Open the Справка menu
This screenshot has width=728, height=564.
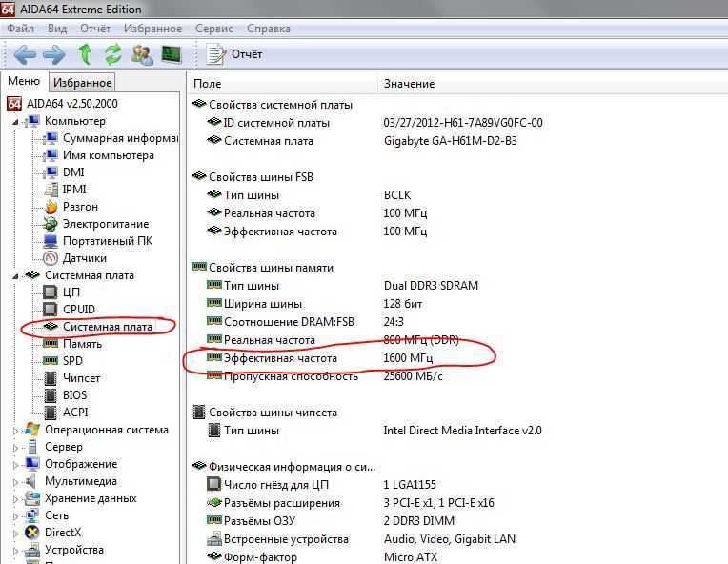269,29
